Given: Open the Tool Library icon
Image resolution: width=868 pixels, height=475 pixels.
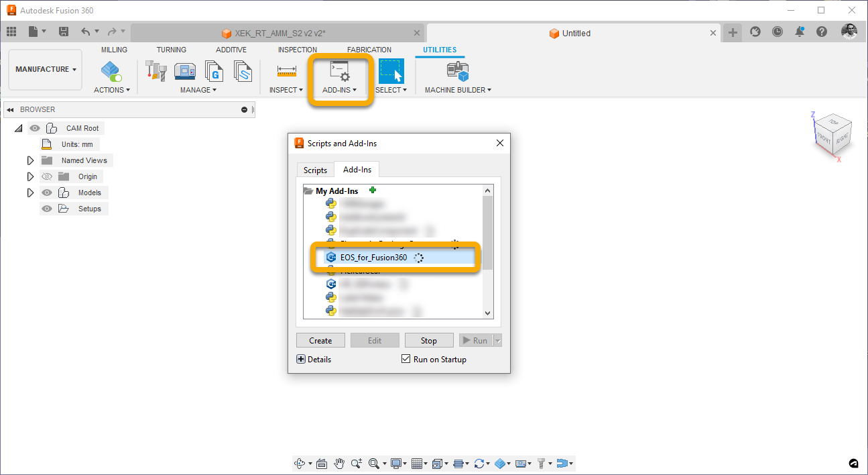Looking at the screenshot, I should click(156, 70).
